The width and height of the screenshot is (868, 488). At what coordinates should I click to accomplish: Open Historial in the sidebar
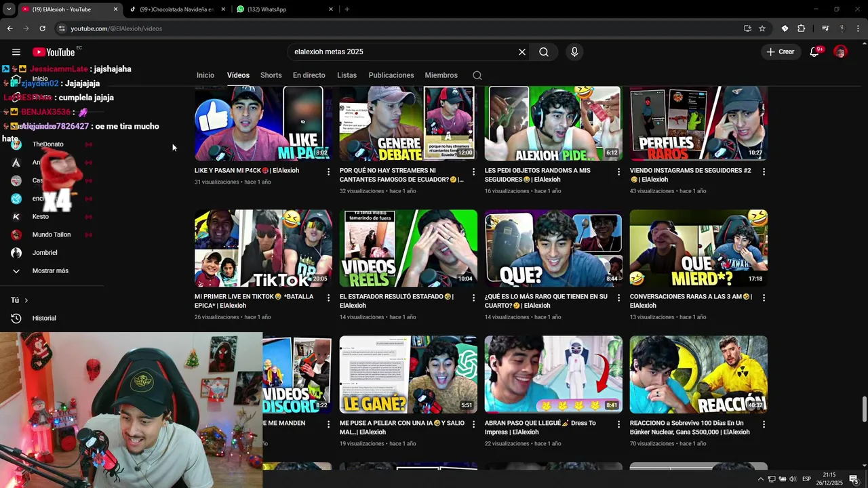click(44, 319)
